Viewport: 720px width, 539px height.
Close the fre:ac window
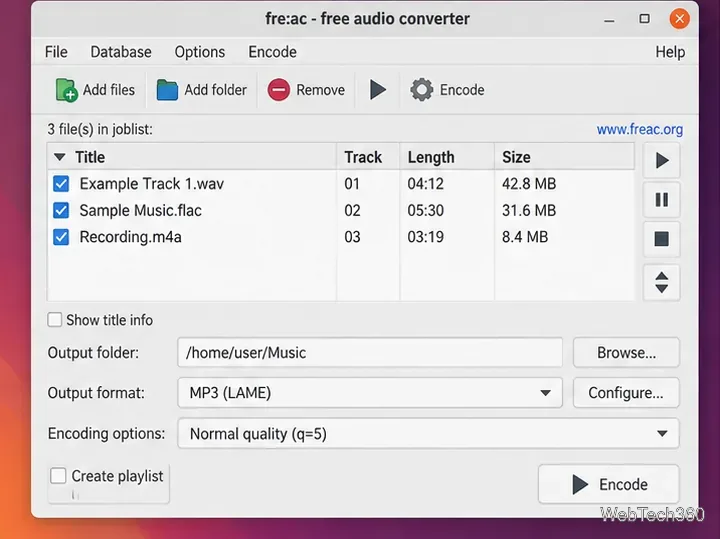point(680,19)
